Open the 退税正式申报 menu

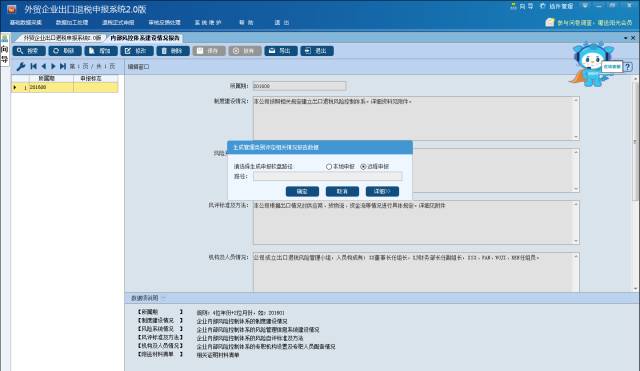118,22
